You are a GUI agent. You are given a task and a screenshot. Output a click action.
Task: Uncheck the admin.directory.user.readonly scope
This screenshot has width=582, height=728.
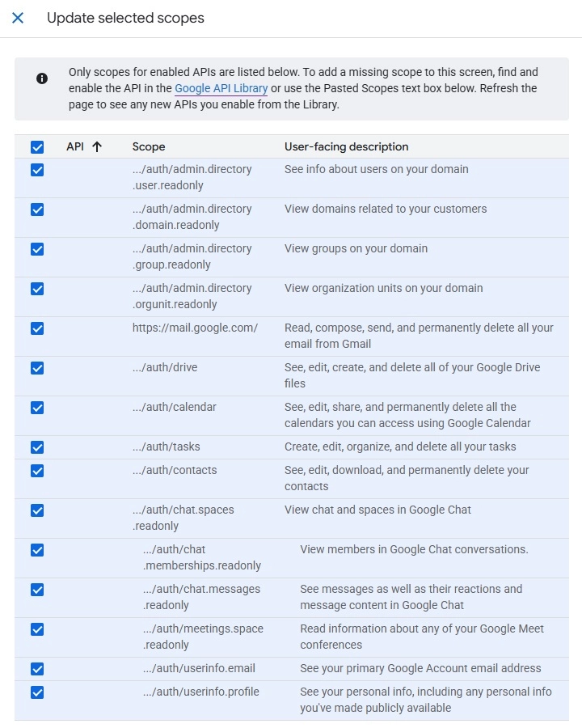pos(37,170)
